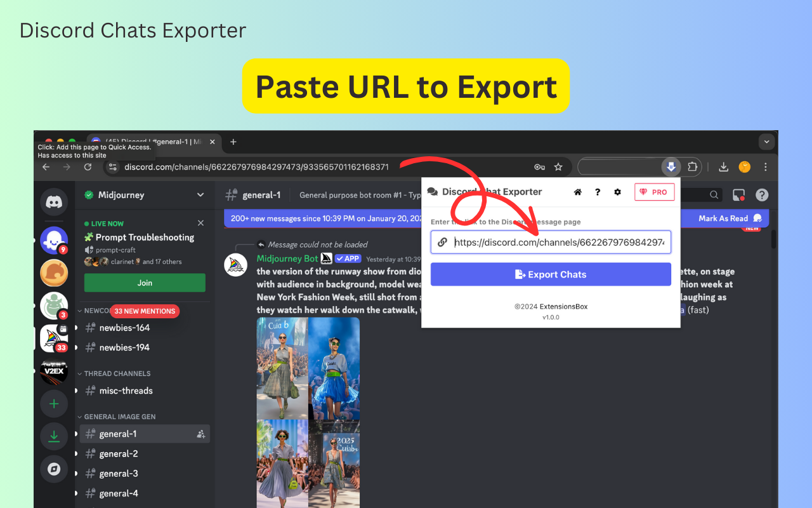Screen dimensions: 812x508
Task: Open the blue server icon with 9 badge
Action: (x=54, y=240)
